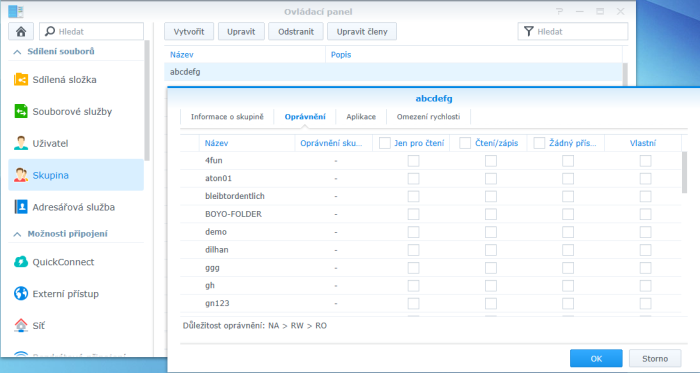Click the Odstranit button
This screenshot has height=373, width=700.
point(296,32)
